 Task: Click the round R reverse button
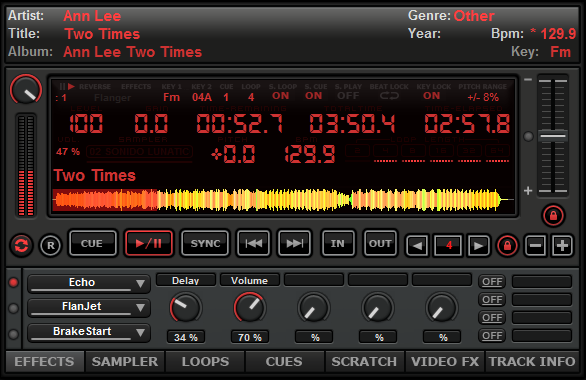(x=50, y=245)
